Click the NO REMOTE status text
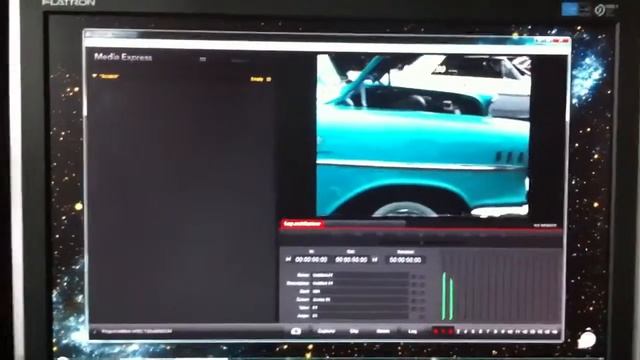 pos(545,225)
